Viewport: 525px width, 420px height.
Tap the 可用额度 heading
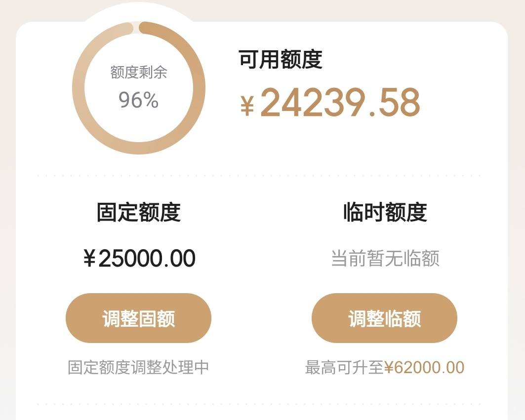(x=281, y=59)
